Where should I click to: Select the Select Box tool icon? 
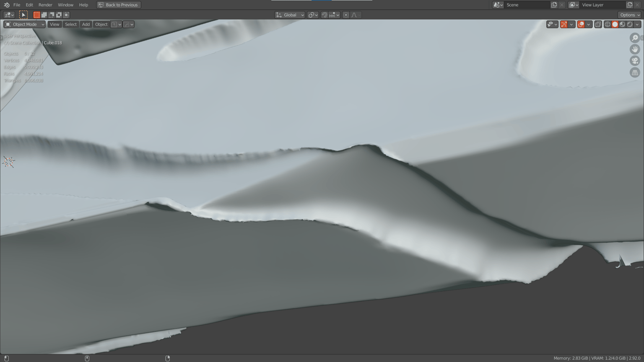click(23, 15)
